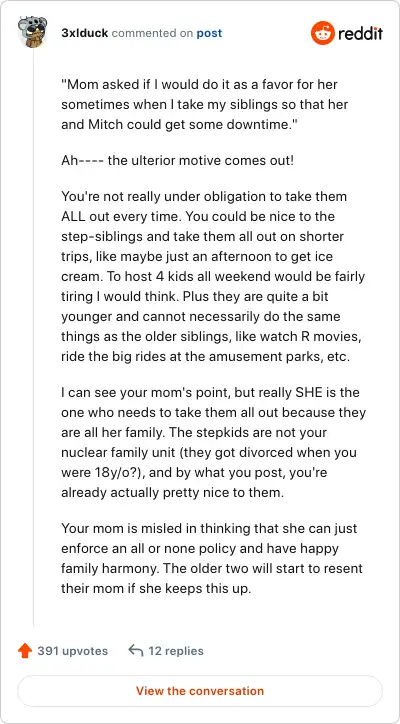Screen dimensions: 400x724
Task: Click the vertical comment thread line
Action: pos(33,337)
